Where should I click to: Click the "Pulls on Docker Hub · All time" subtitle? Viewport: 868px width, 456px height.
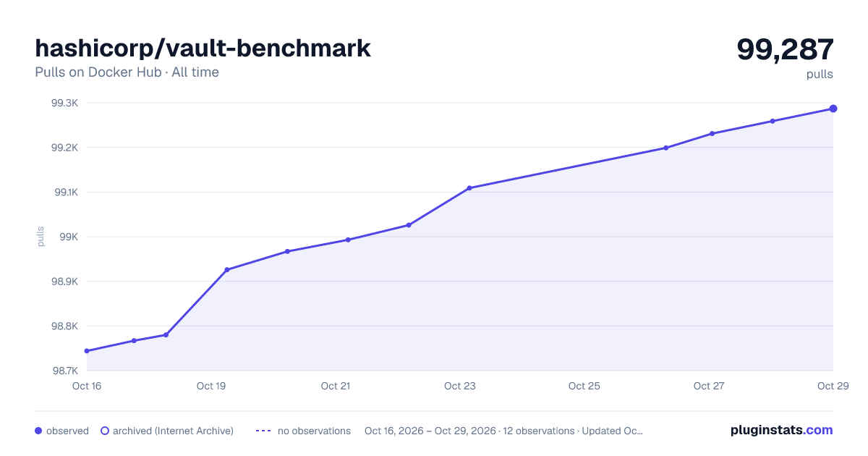coord(127,72)
